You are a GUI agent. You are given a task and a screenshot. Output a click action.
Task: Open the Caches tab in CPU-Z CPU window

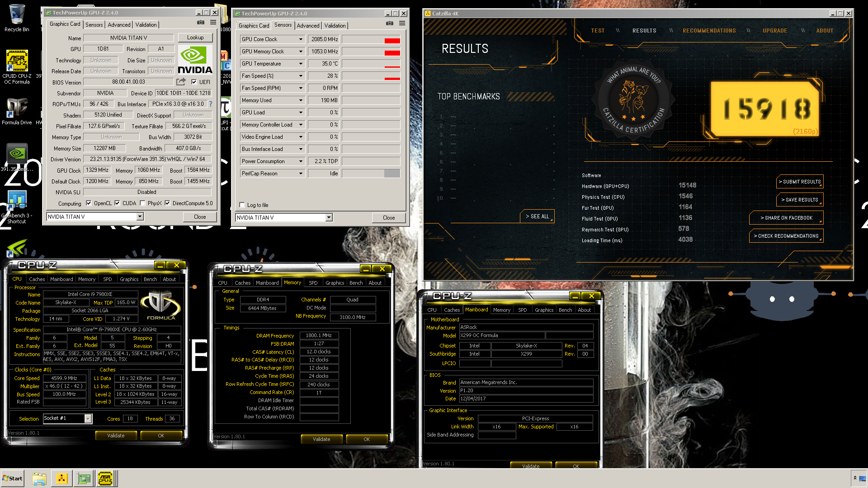click(37, 279)
